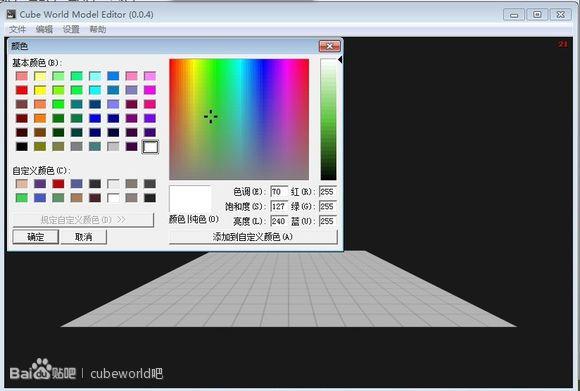Click the crosshair in the color spectrum
Image resolution: width=580 pixels, height=391 pixels.
pos(210,117)
